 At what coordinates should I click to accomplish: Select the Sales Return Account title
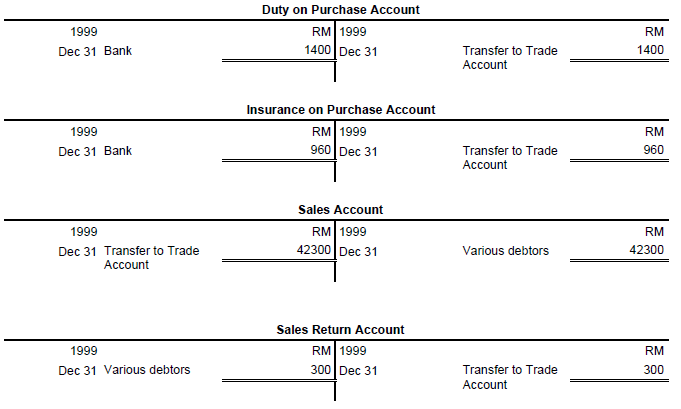[340, 330]
